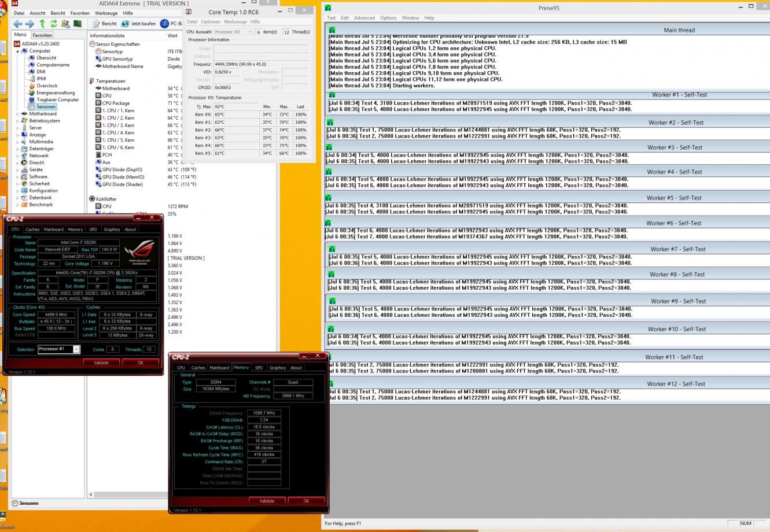This screenshot has height=532, width=770.
Task: Click OK in CPU-Z Memory window
Action: 306,501
